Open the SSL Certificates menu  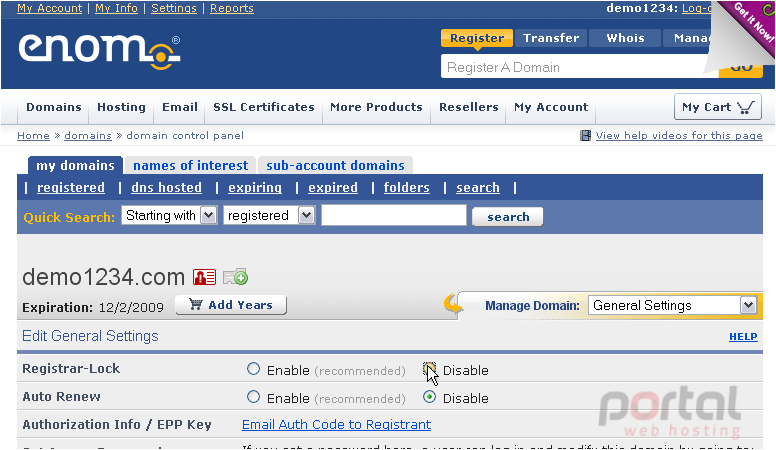tap(264, 107)
